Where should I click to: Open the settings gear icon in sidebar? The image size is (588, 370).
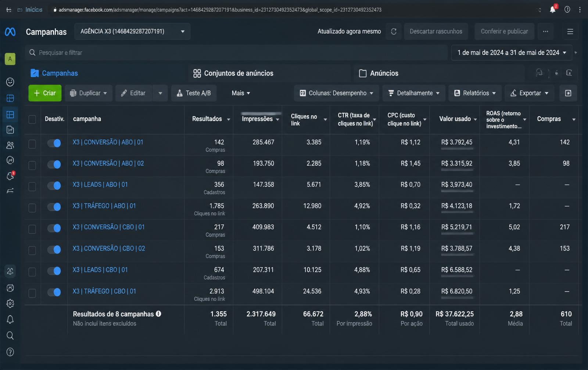10,304
